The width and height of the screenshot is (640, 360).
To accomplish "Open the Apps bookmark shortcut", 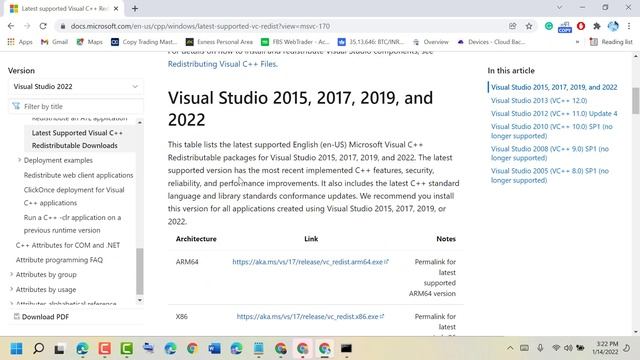I will 20,42.
